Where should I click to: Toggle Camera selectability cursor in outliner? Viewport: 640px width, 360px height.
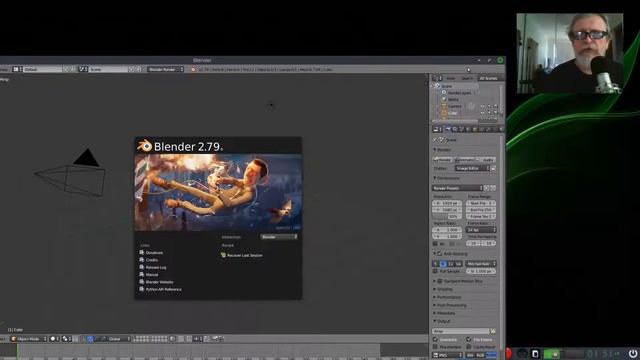click(489, 107)
